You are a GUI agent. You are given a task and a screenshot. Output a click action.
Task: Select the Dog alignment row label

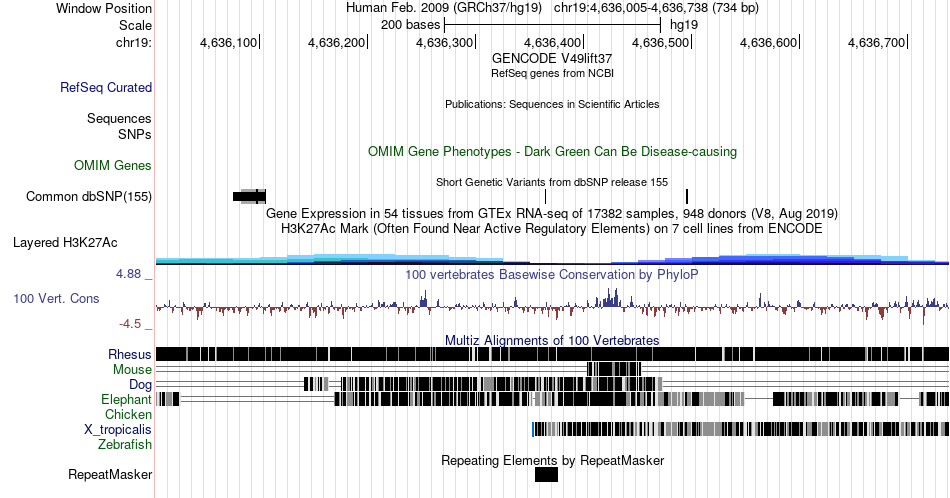(x=141, y=385)
